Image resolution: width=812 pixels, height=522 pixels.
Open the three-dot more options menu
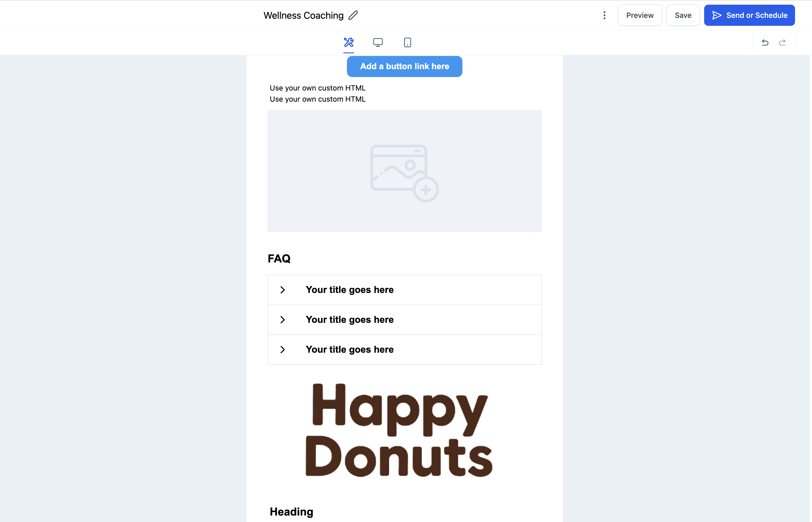(604, 15)
